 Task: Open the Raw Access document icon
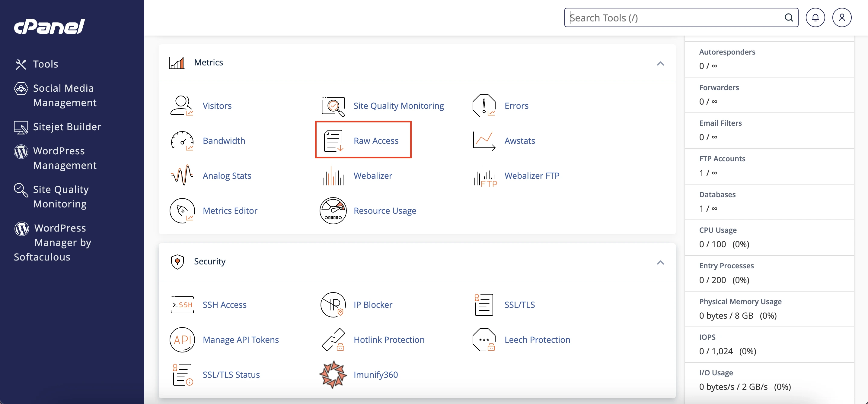tap(333, 141)
